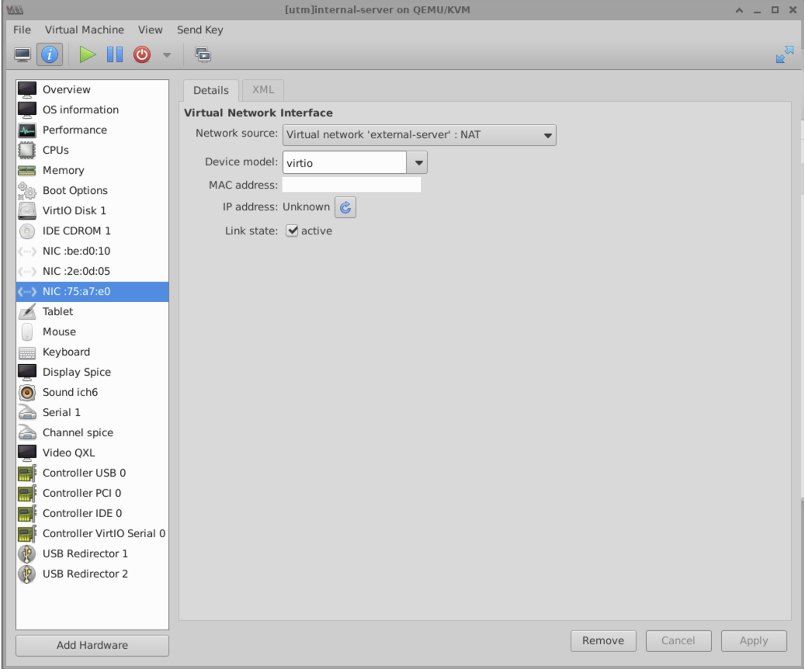Select Sound ich6 in hardware list
The image size is (805, 672).
point(70,392)
